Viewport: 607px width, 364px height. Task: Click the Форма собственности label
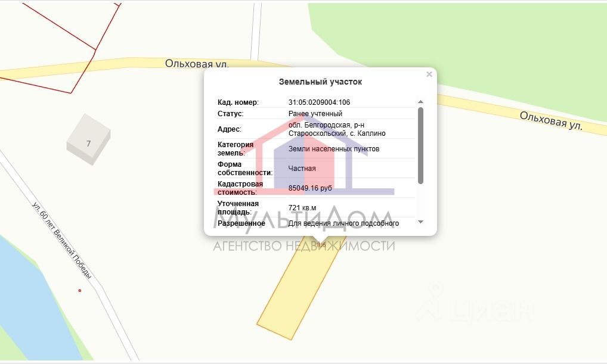(x=245, y=169)
